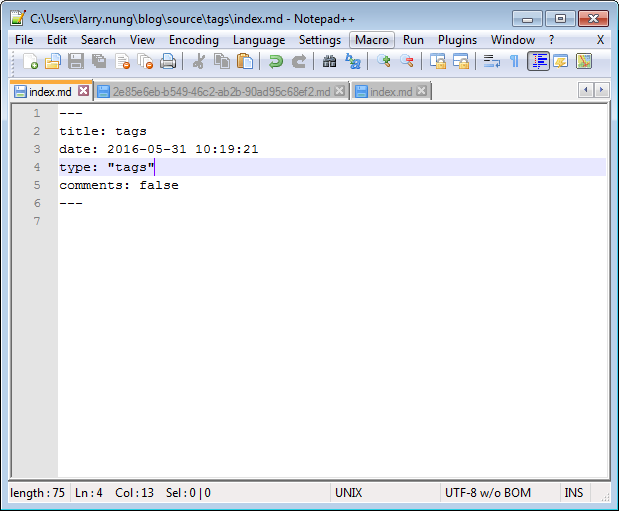619x511 pixels.
Task: Open the Plugins menu
Action: click(x=457, y=40)
